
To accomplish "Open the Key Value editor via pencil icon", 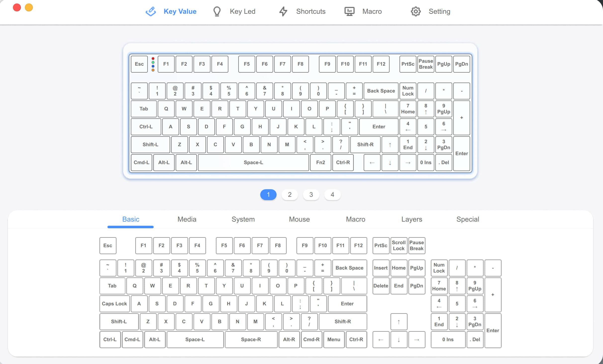I will [151, 11].
